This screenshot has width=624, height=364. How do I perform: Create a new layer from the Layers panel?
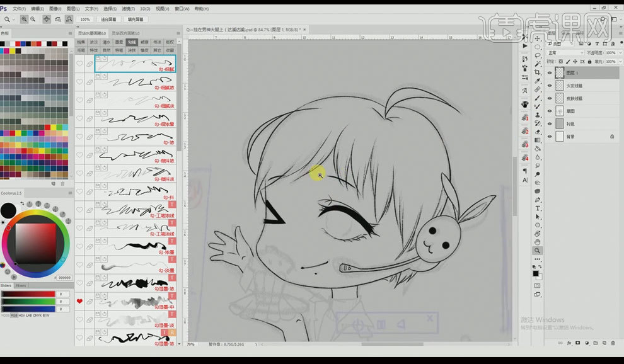click(604, 343)
